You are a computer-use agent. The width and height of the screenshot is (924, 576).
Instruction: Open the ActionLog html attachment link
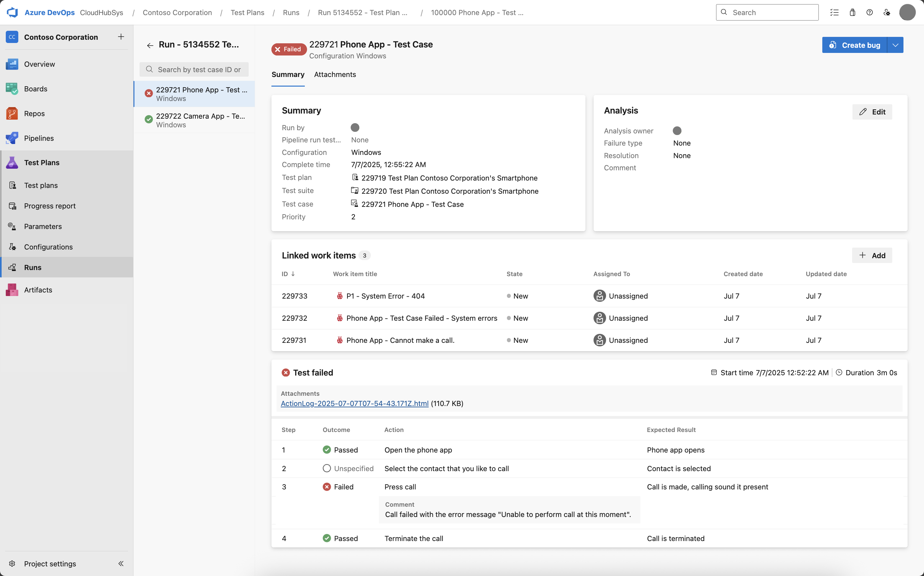[x=354, y=403]
